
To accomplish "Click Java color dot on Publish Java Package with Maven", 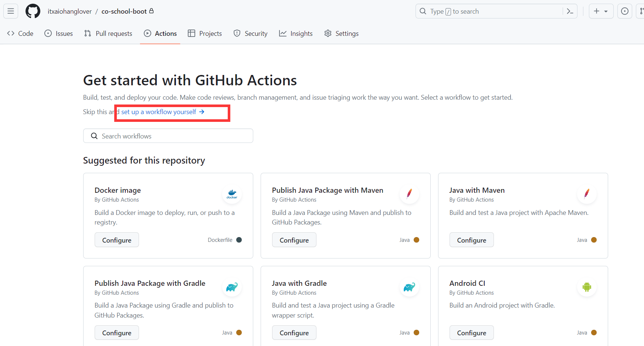I will tap(416, 240).
